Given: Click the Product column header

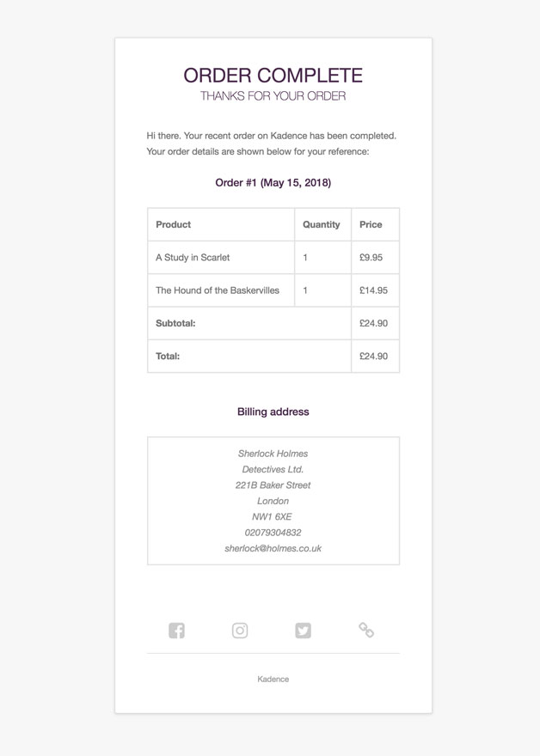Looking at the screenshot, I should coord(173,224).
